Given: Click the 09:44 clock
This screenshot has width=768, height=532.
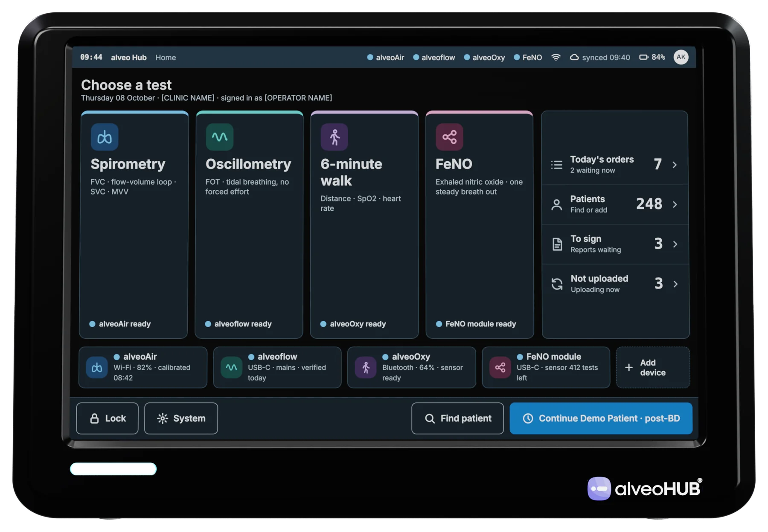Looking at the screenshot, I should (x=91, y=57).
